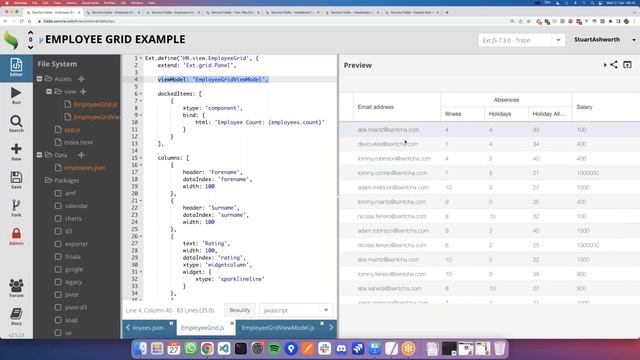Open Visual Studio Code from the Dock

pos(224,349)
